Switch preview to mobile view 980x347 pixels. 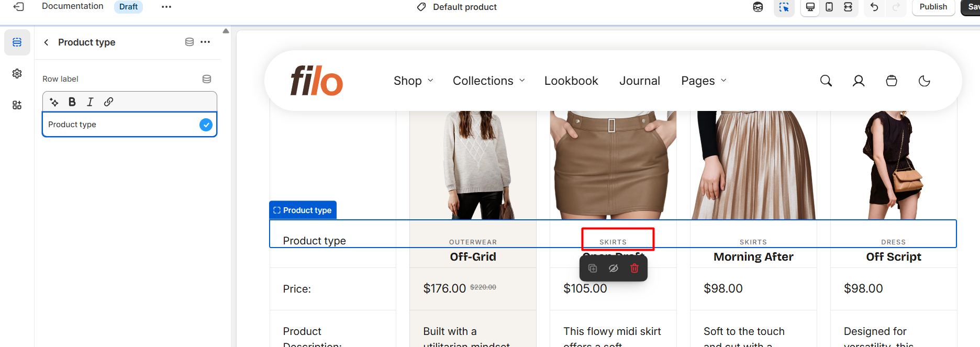point(829,7)
